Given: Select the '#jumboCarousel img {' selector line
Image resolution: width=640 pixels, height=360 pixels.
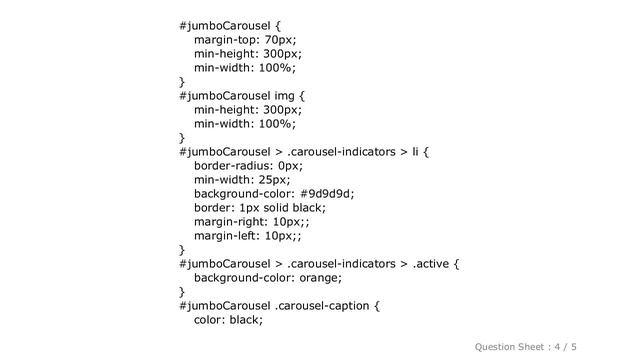Looking at the screenshot, I should pos(242,96).
